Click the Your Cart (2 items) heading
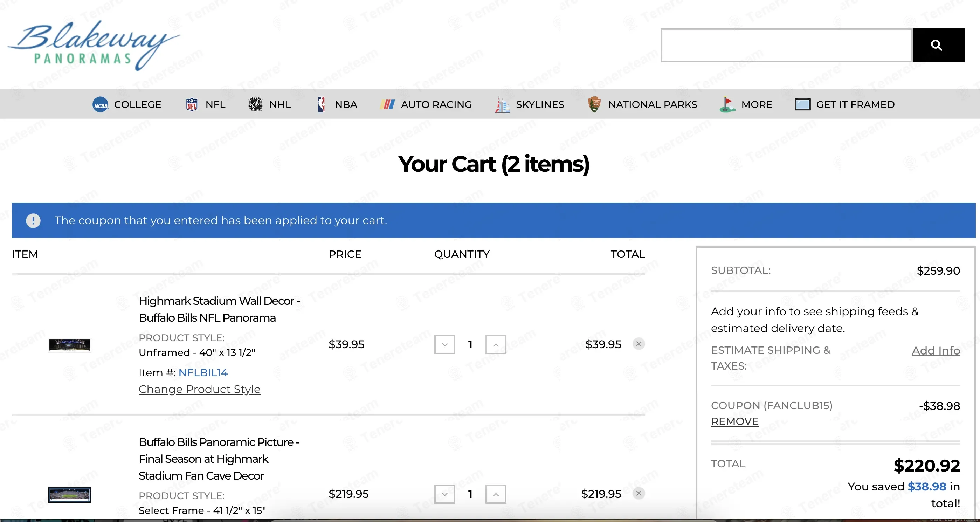Viewport: 980px width, 522px height. (x=494, y=164)
